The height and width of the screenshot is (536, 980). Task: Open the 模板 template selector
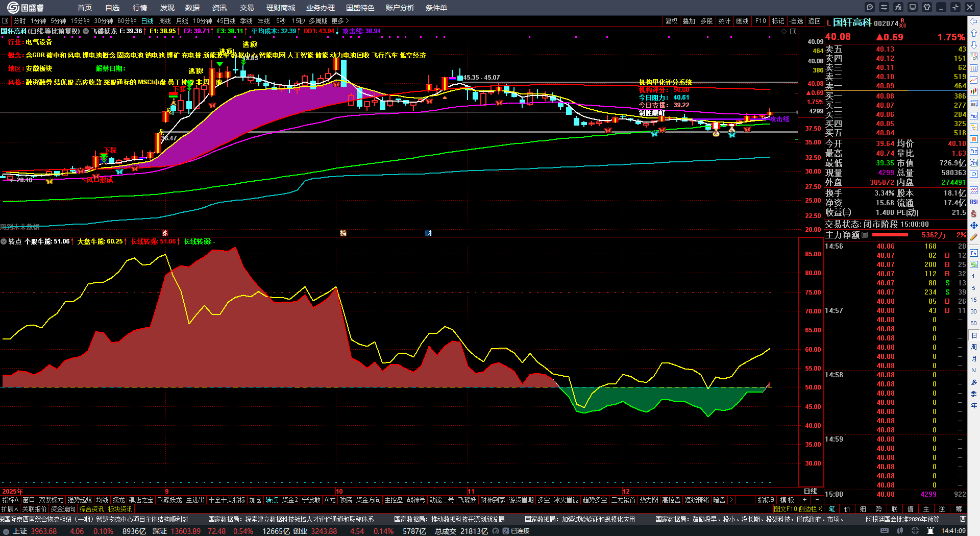point(788,500)
